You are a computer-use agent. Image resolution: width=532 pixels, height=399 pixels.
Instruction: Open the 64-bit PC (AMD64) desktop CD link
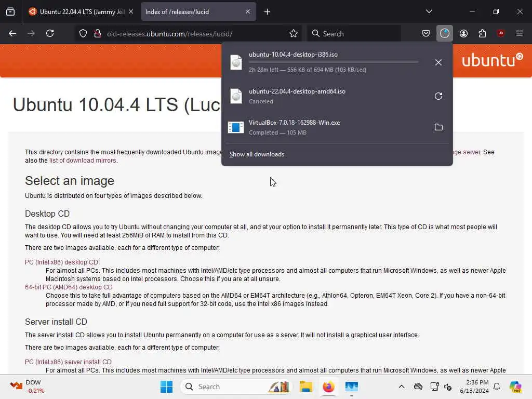(x=69, y=287)
